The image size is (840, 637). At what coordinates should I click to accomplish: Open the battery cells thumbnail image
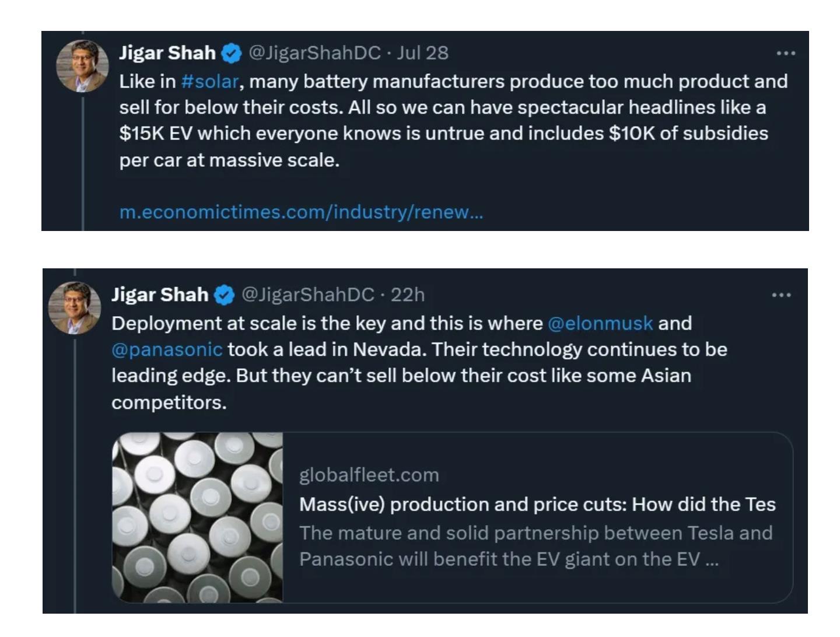198,517
